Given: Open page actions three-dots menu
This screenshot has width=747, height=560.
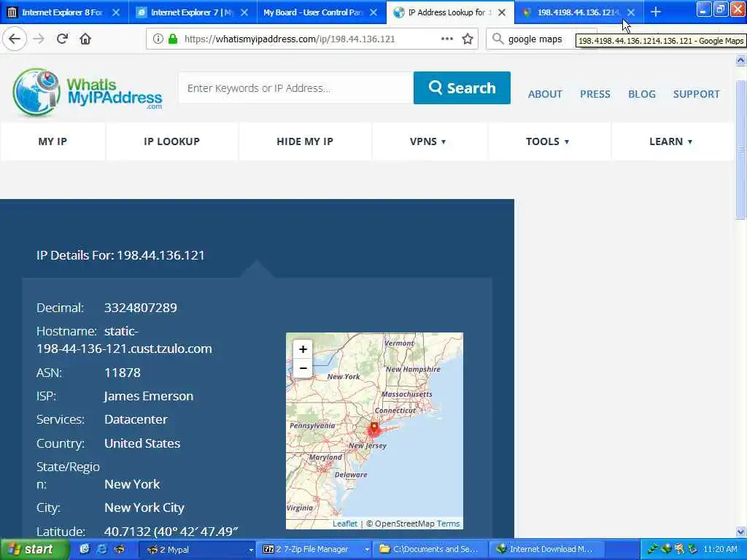Looking at the screenshot, I should coord(447,39).
